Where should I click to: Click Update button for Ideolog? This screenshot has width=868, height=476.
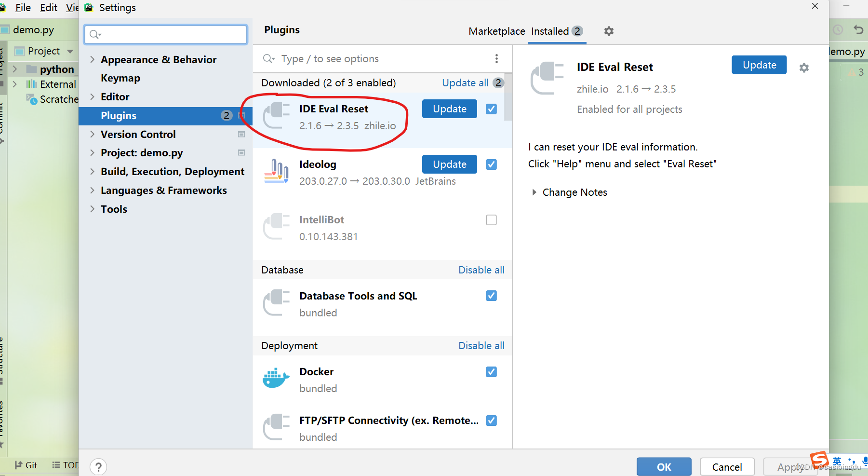(450, 164)
